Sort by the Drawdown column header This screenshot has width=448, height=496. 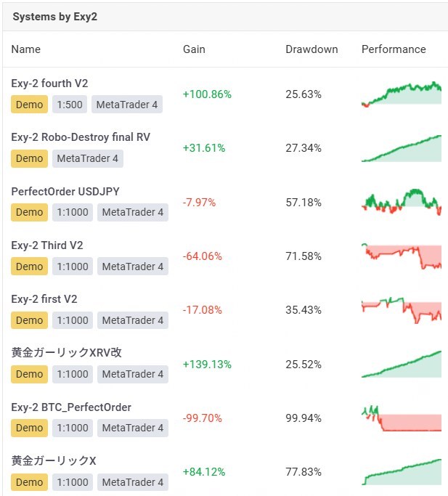pyautogui.click(x=311, y=49)
